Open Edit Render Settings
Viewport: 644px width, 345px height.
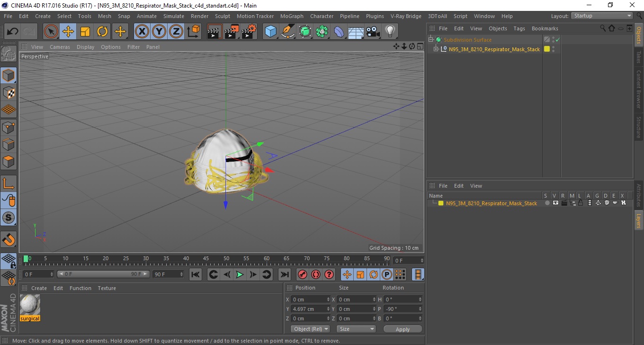tap(249, 32)
